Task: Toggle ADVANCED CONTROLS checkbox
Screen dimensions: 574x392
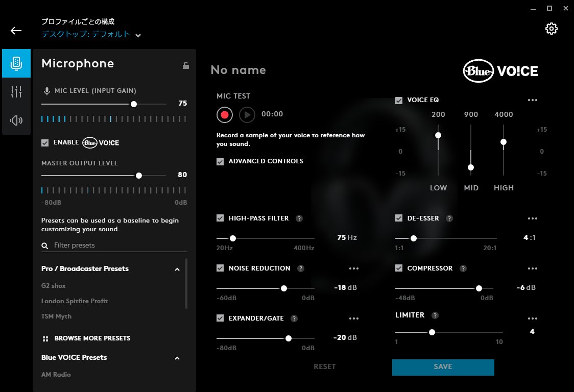Action: [220, 161]
